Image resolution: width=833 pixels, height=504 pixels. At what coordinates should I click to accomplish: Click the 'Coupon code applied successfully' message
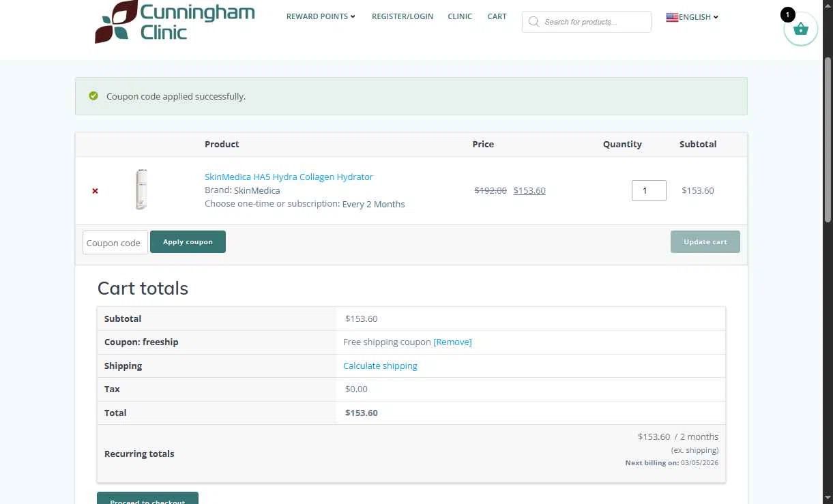coord(176,96)
